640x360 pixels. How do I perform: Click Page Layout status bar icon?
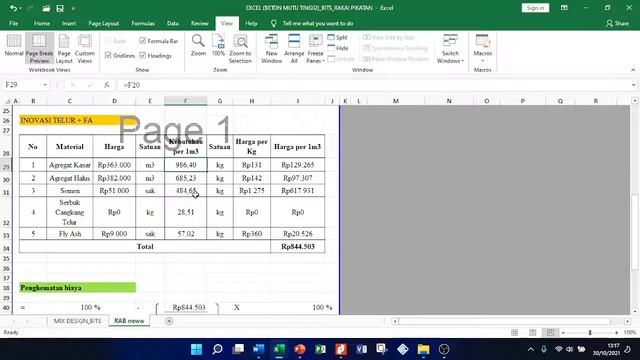(533, 333)
